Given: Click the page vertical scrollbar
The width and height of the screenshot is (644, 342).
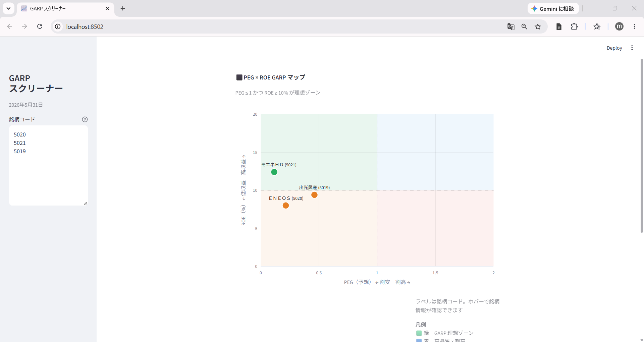Looking at the screenshot, I should pyautogui.click(x=642, y=146).
